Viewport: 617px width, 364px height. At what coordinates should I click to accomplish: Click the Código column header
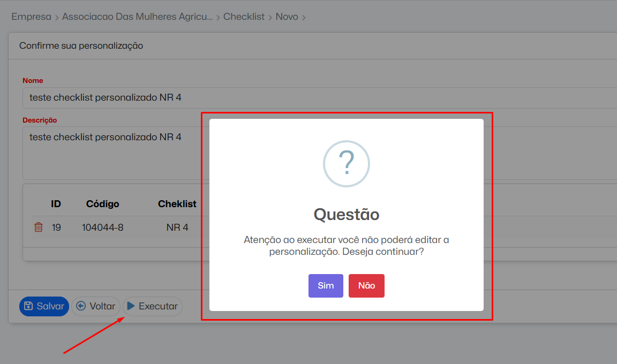pyautogui.click(x=102, y=204)
